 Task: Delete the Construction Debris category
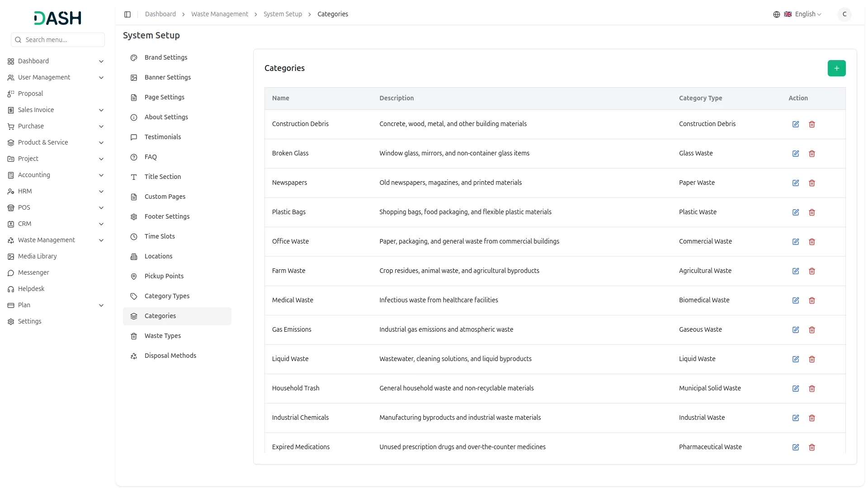pyautogui.click(x=812, y=124)
